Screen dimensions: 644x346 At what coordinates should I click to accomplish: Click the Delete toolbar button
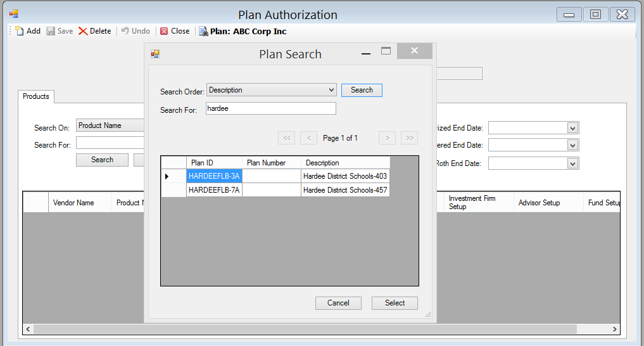(x=94, y=31)
